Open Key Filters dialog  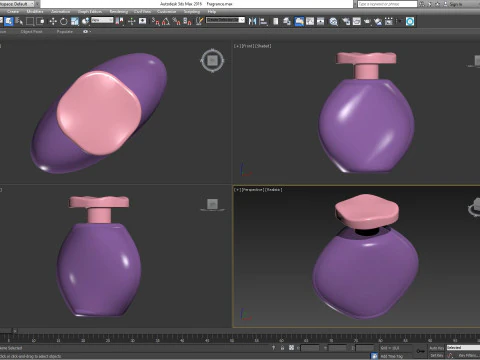467,355
